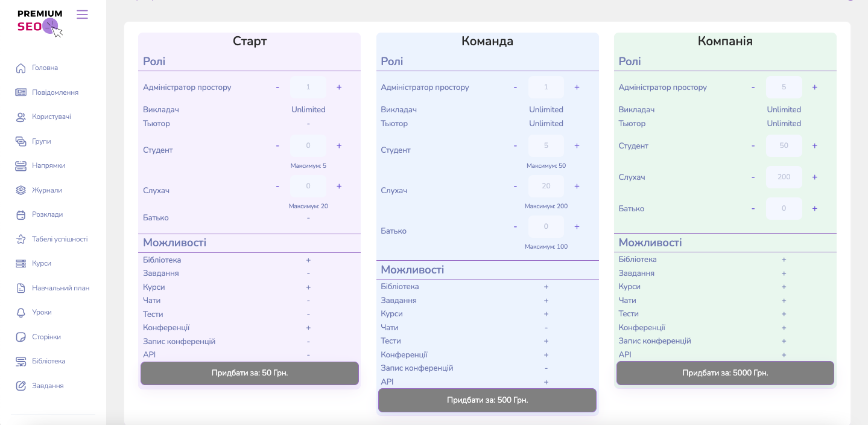Open Табелі успішності star icon
The image size is (868, 425).
coord(21,239)
